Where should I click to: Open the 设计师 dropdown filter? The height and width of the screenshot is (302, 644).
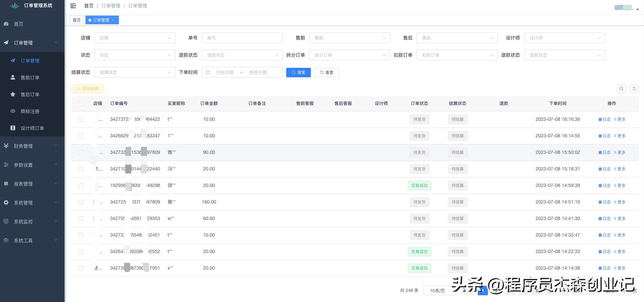pos(565,38)
